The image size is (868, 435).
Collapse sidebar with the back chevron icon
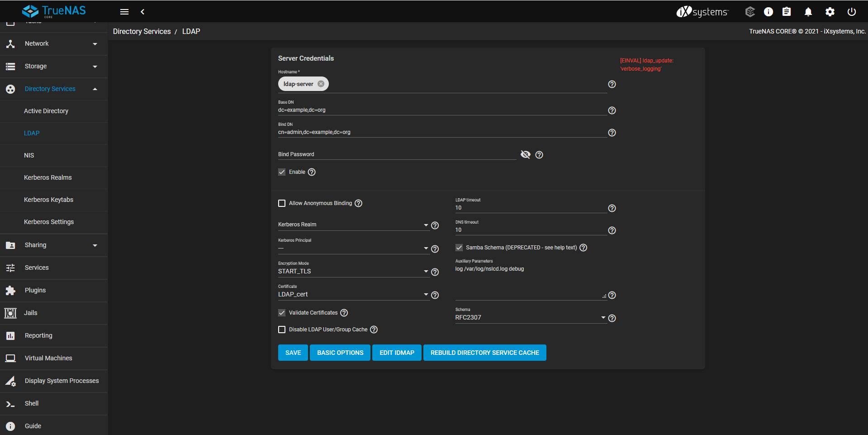point(142,12)
